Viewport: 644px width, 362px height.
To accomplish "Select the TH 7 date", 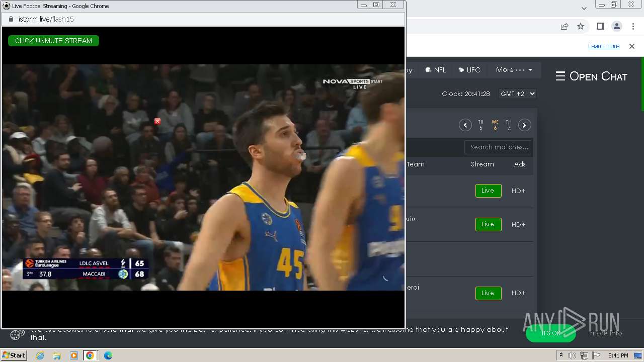I will (509, 125).
